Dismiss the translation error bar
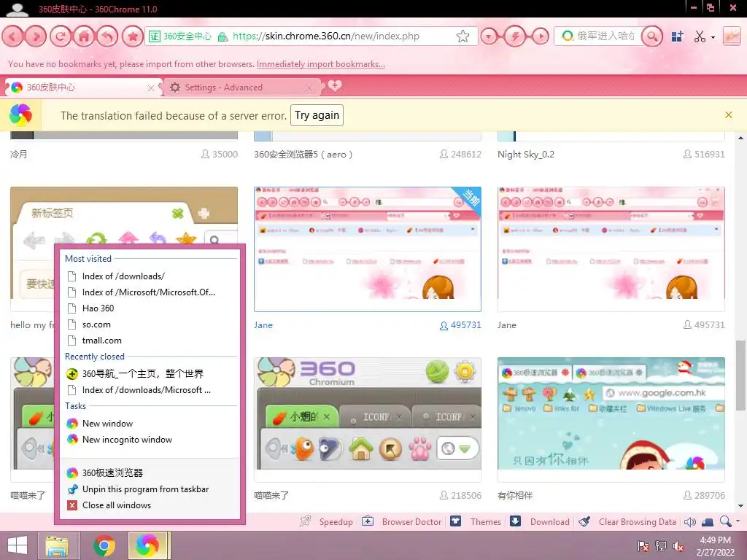747x560 pixels. 729,114
